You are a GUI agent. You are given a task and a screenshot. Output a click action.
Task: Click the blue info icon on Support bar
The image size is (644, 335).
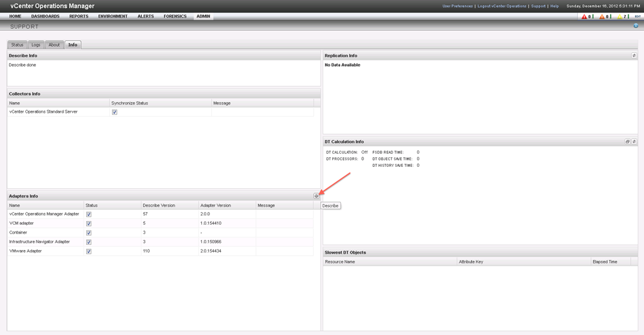pyautogui.click(x=636, y=26)
